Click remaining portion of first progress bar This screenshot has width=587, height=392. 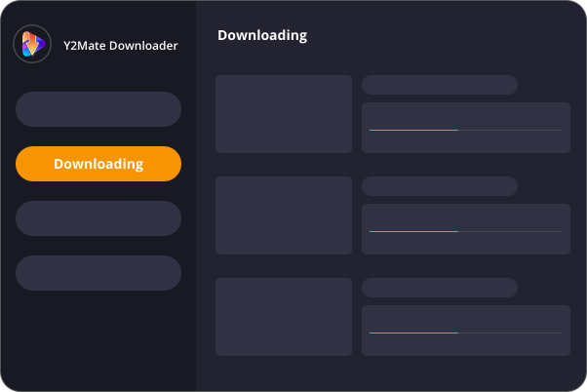[510, 130]
